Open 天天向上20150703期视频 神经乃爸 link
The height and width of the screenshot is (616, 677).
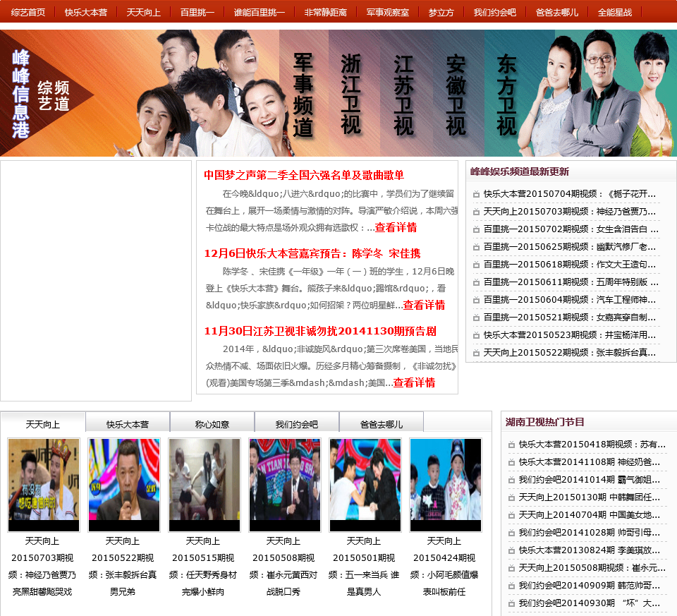(x=570, y=212)
